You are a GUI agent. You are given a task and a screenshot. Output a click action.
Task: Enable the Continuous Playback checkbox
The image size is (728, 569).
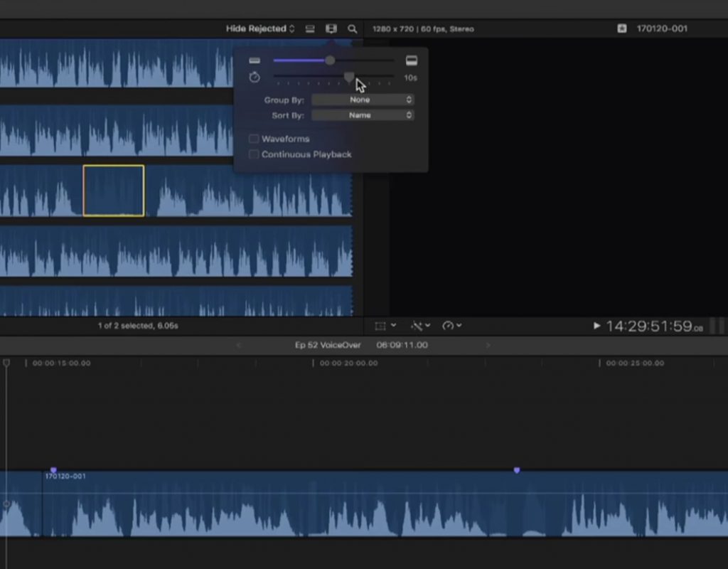click(x=254, y=154)
